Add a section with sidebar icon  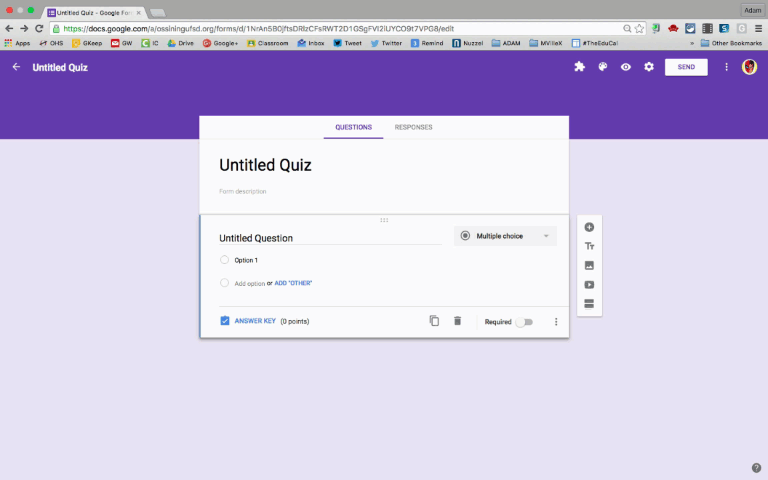[589, 304]
